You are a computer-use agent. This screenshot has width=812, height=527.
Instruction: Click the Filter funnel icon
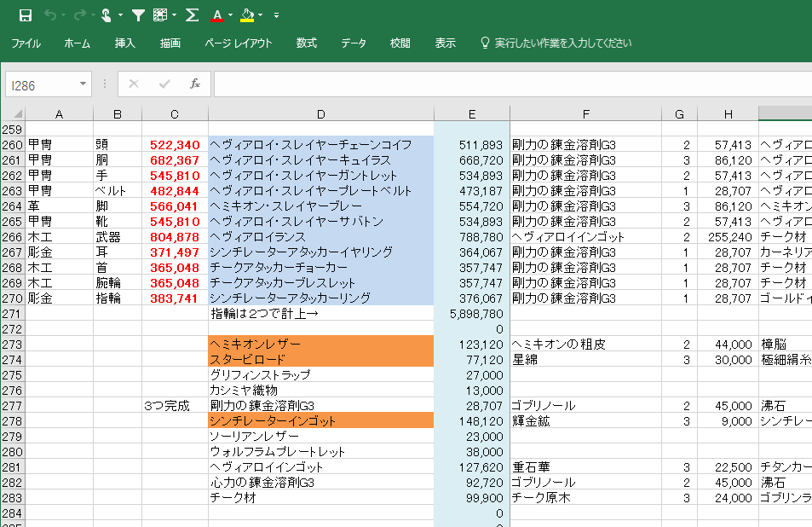click(138, 15)
